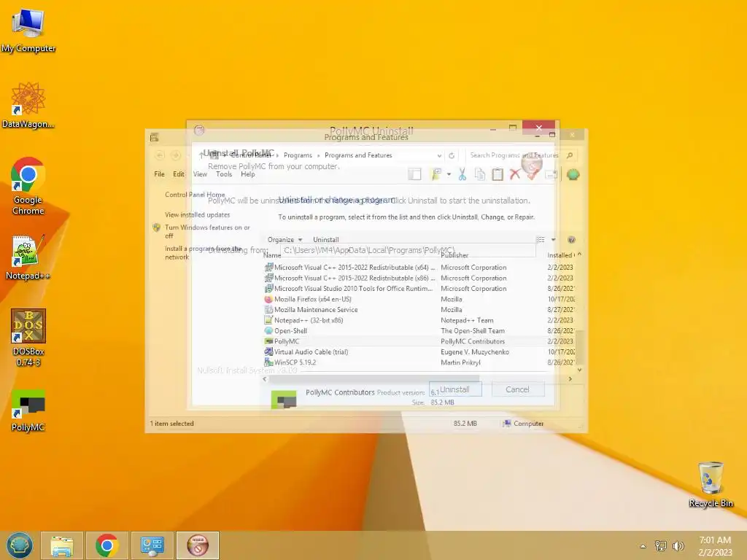Open My Computer desktop icon
The height and width of the screenshot is (560, 747).
tap(28, 31)
